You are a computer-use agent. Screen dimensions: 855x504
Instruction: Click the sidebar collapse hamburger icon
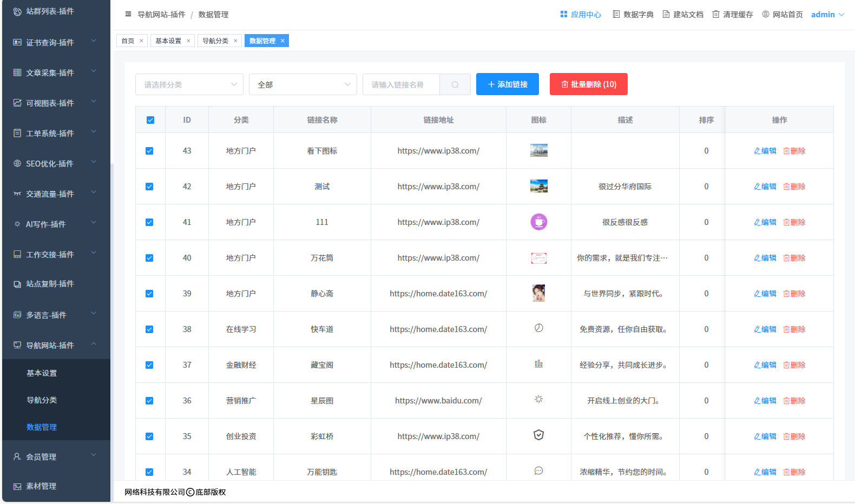coord(128,14)
